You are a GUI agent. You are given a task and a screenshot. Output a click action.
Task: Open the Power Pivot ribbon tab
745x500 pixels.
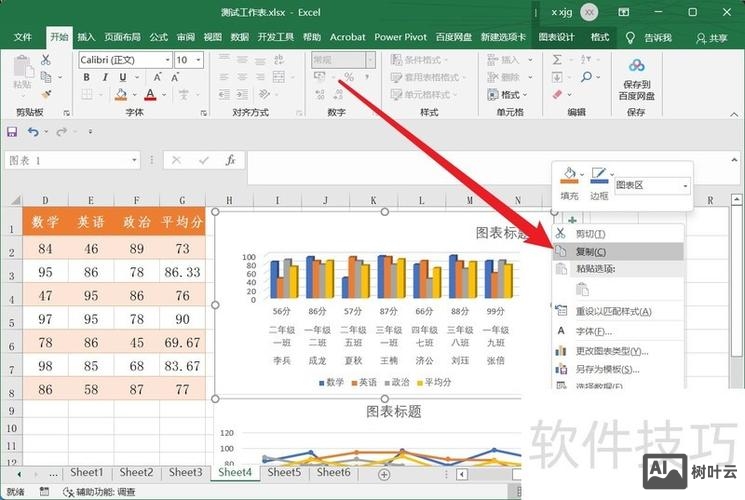point(401,37)
